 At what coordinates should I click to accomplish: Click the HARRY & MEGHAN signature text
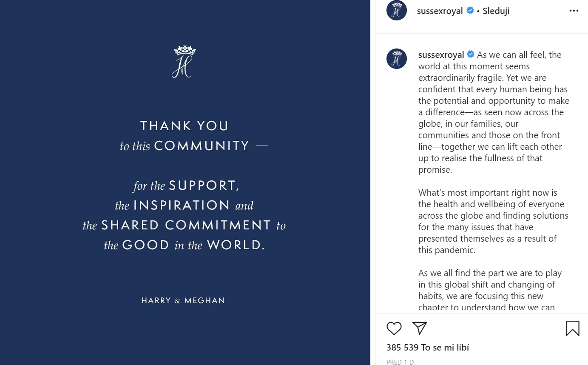click(183, 301)
